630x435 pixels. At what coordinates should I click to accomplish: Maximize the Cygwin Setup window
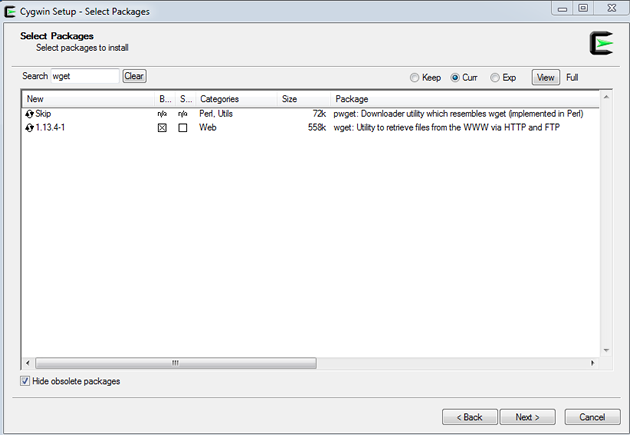583,8
